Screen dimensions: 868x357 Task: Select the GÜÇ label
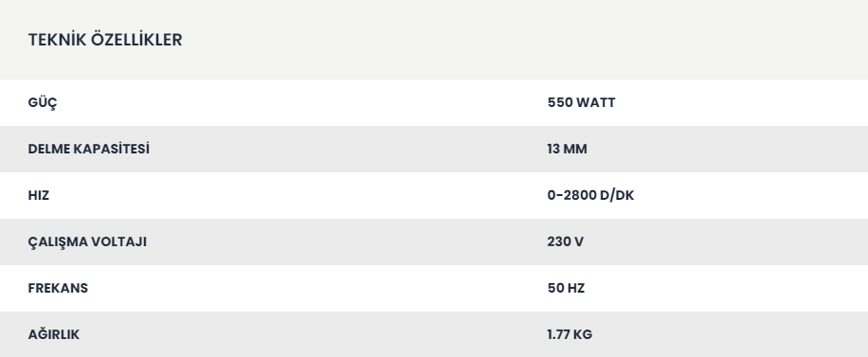click(43, 103)
